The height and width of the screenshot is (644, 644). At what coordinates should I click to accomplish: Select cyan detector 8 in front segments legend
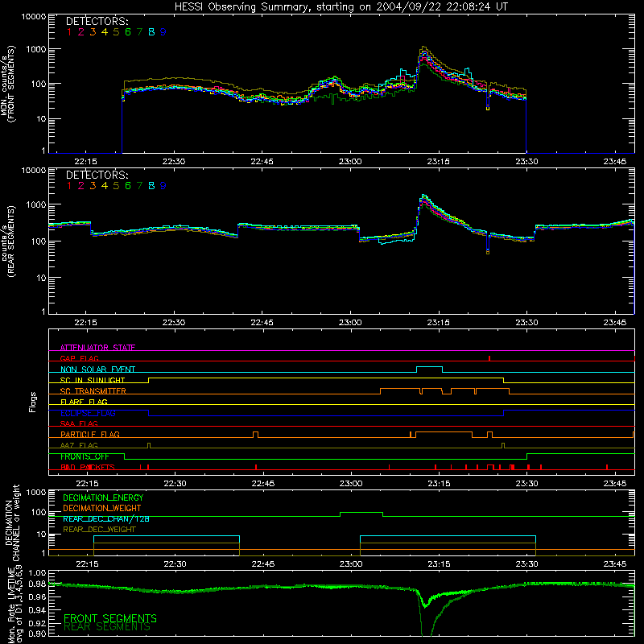[151, 32]
